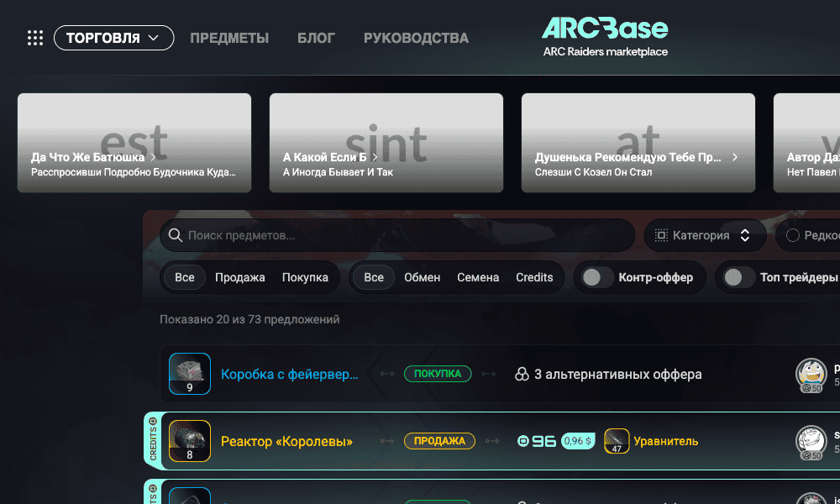Click arrow next to 'Да Что Же Батюшка'

point(153,157)
